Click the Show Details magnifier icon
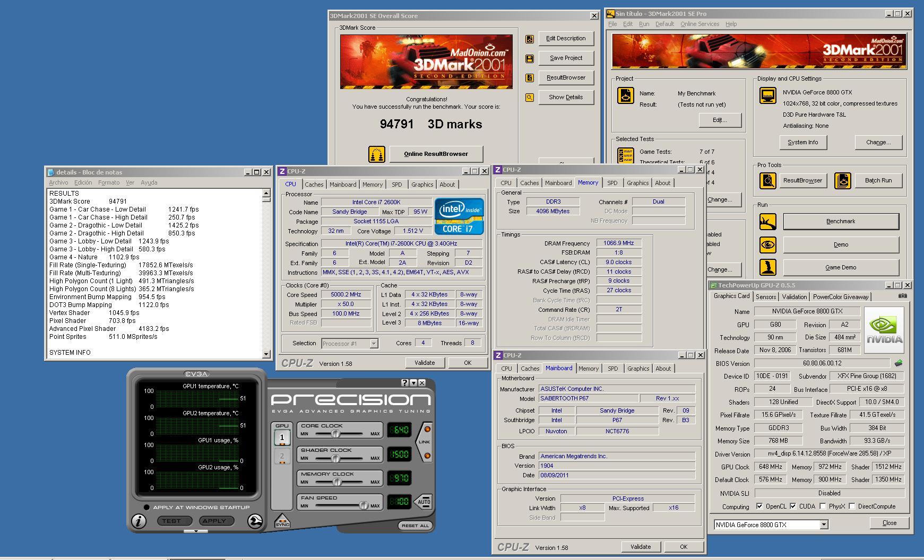The height and width of the screenshot is (560, 924). click(x=529, y=98)
